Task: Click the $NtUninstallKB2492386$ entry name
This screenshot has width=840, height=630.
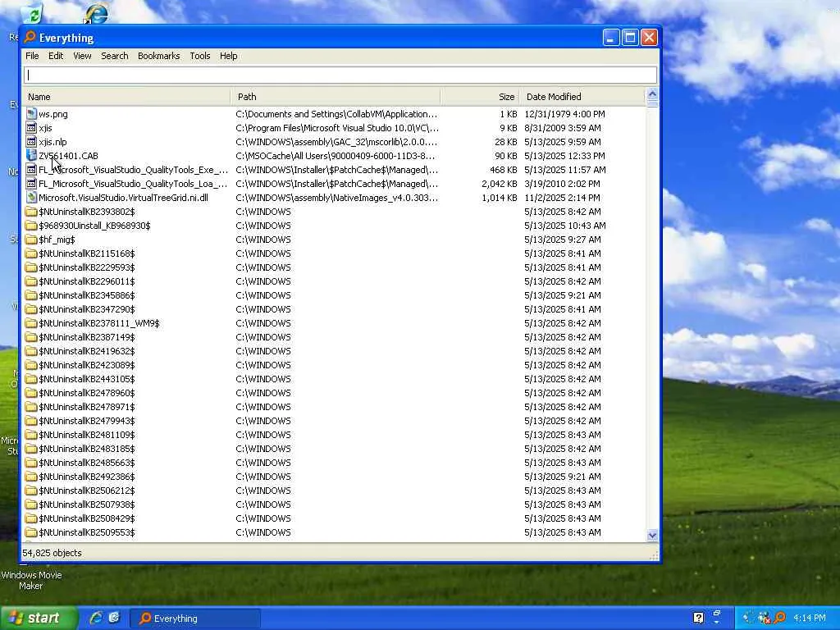Action: click(x=87, y=477)
